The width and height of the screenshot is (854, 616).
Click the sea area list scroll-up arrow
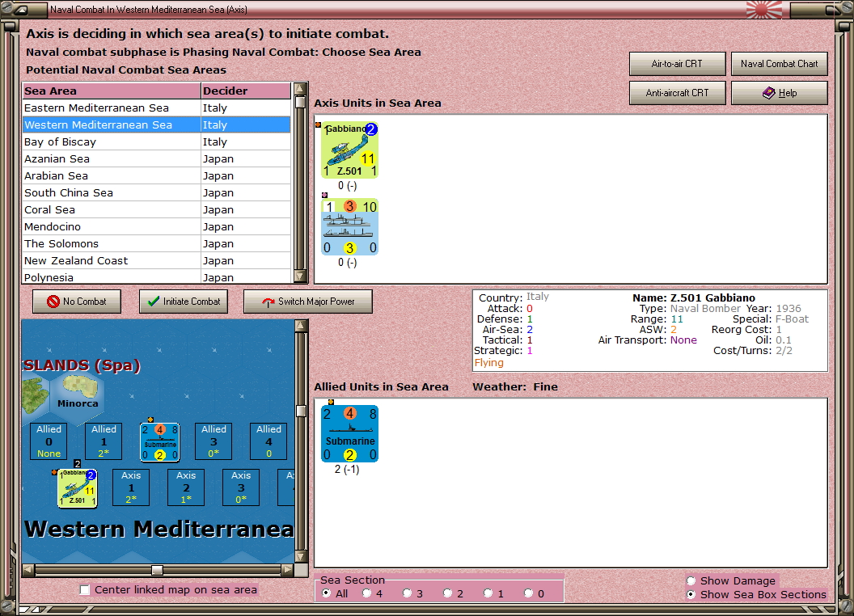pyautogui.click(x=300, y=89)
